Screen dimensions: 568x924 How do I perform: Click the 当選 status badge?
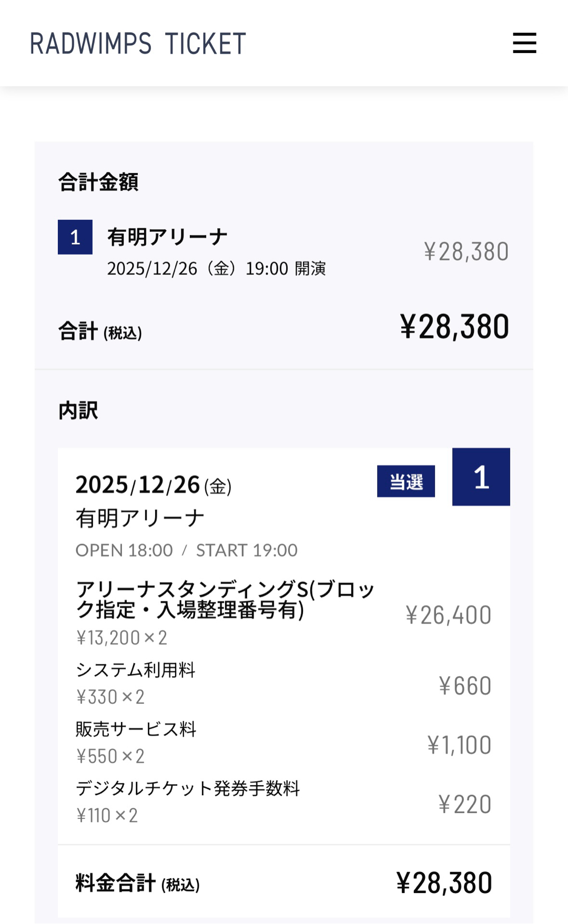point(405,481)
